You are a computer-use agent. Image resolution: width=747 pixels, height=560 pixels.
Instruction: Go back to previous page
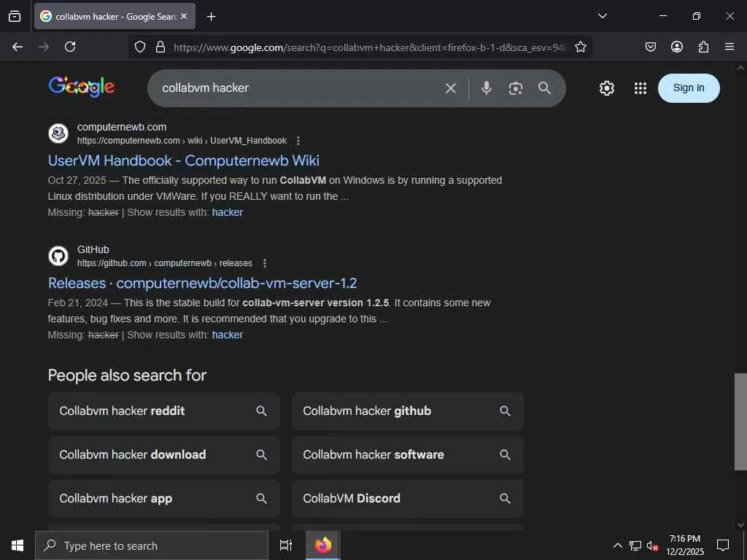point(18,47)
